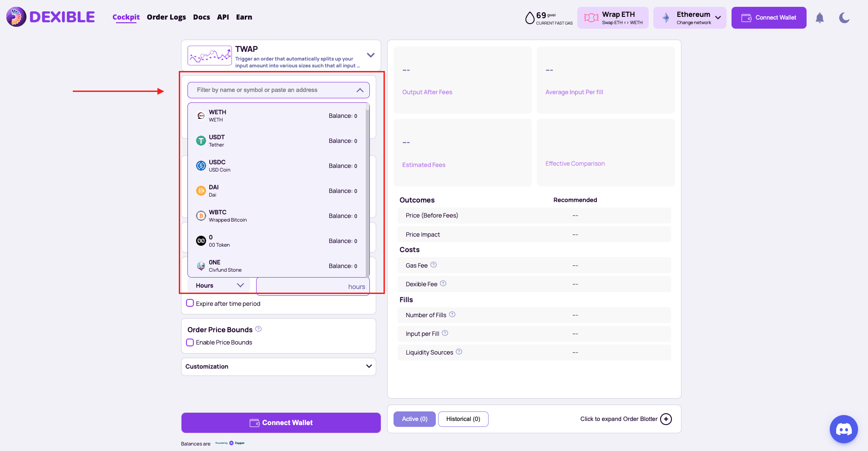This screenshot has height=451, width=868.
Task: Open Input per Fill help icon
Action: click(445, 333)
